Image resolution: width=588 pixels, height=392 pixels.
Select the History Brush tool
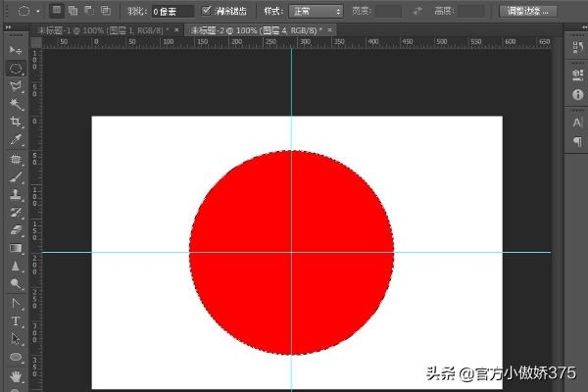[x=16, y=213]
